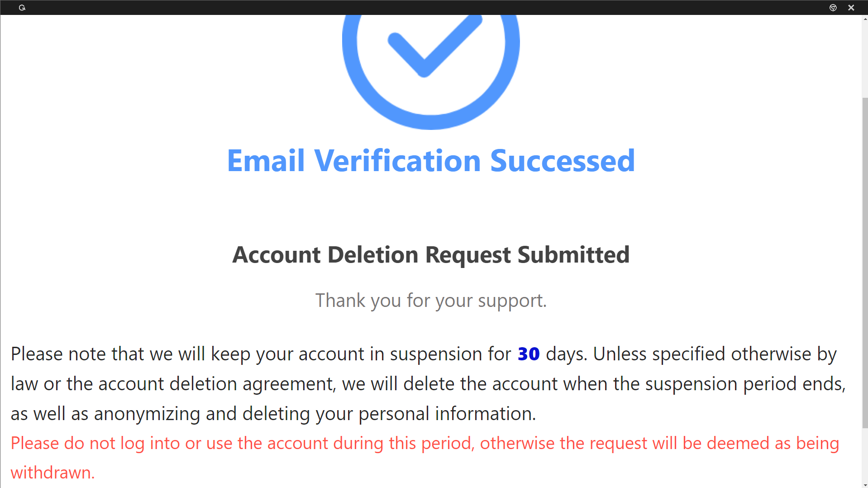Click the scrollbar down arrow
The width and height of the screenshot is (868, 488).
coord(865,485)
